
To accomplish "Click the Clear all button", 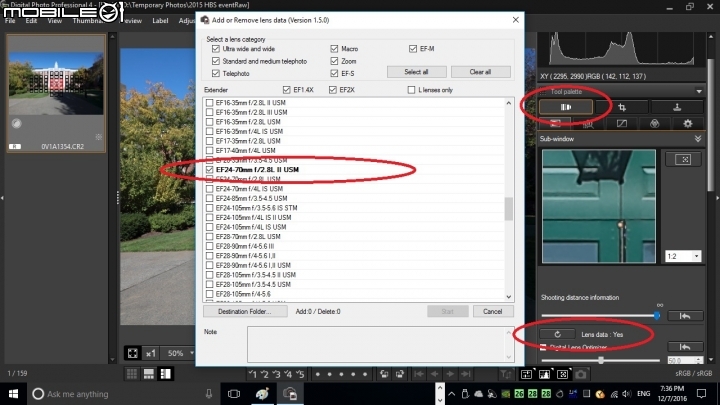I will click(x=480, y=72).
